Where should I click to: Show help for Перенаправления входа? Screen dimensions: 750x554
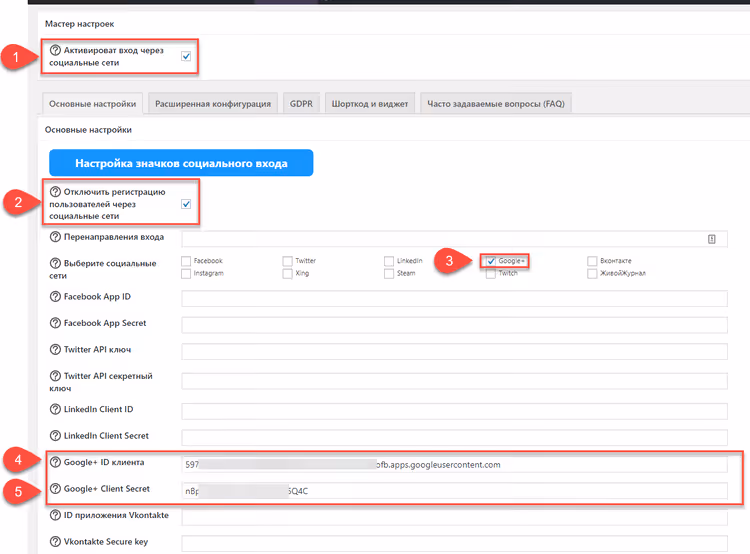(x=55, y=236)
